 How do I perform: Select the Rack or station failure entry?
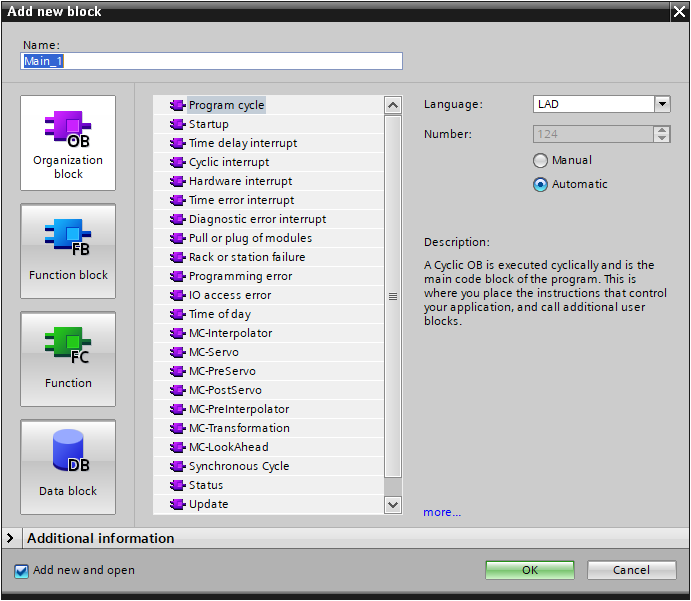(x=268, y=257)
